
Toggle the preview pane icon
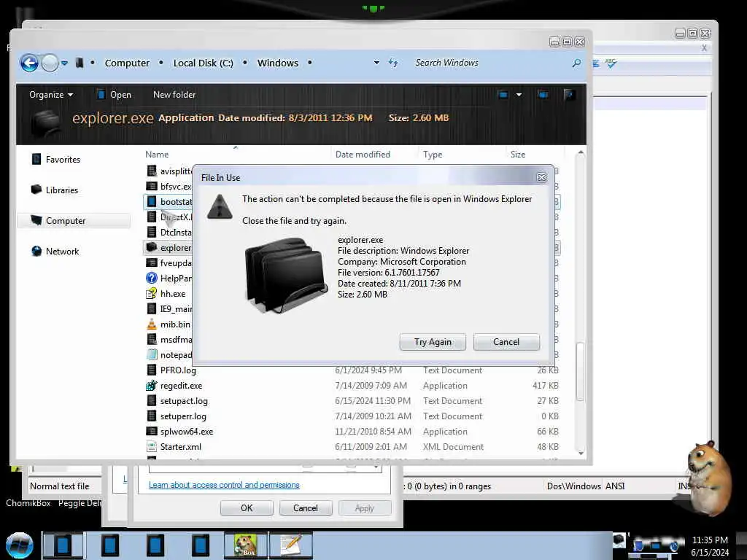point(543,95)
